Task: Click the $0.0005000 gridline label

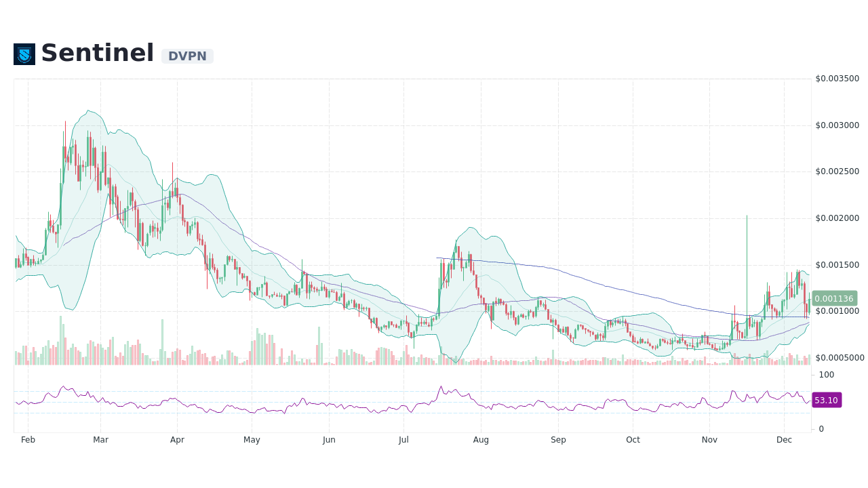Action: [839, 358]
